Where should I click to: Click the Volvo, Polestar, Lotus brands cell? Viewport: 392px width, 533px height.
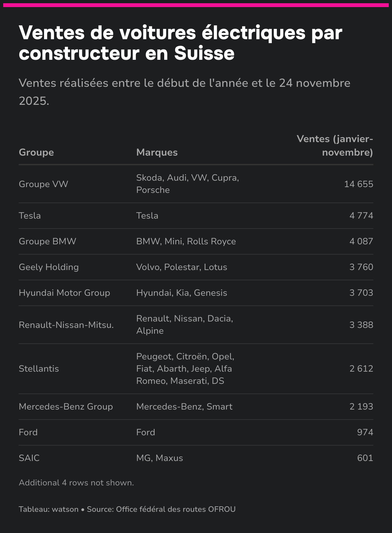(x=182, y=267)
